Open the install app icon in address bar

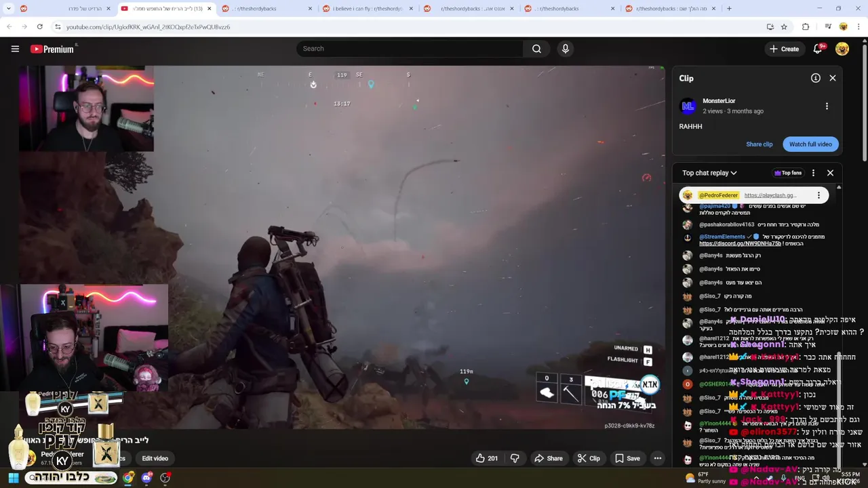pyautogui.click(x=770, y=26)
